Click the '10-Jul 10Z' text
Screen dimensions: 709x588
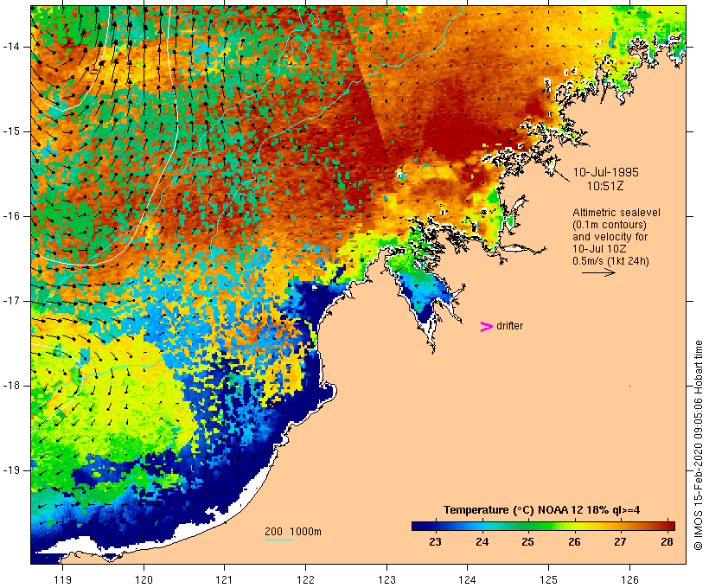click(x=599, y=249)
